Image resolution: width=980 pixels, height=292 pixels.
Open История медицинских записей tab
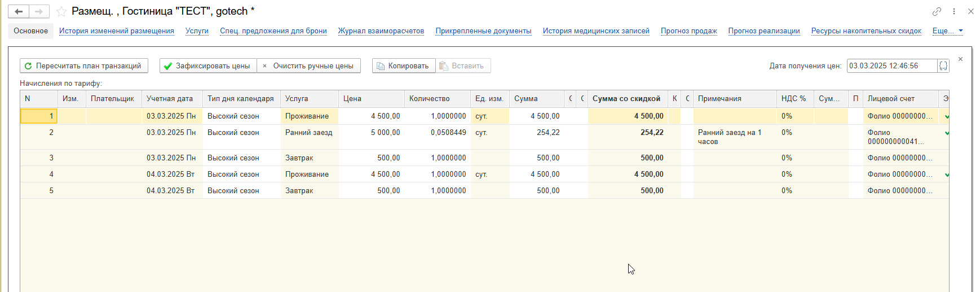(596, 31)
